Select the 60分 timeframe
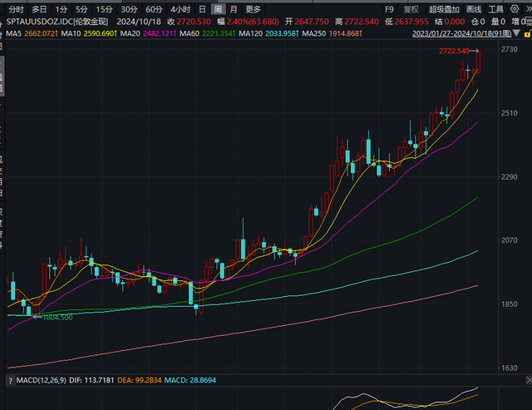Image resolution: width=532 pixels, height=410 pixels. (x=154, y=9)
